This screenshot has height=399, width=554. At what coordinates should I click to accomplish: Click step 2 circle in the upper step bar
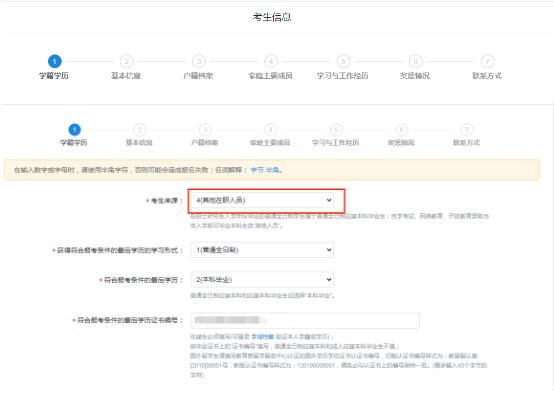click(x=126, y=61)
